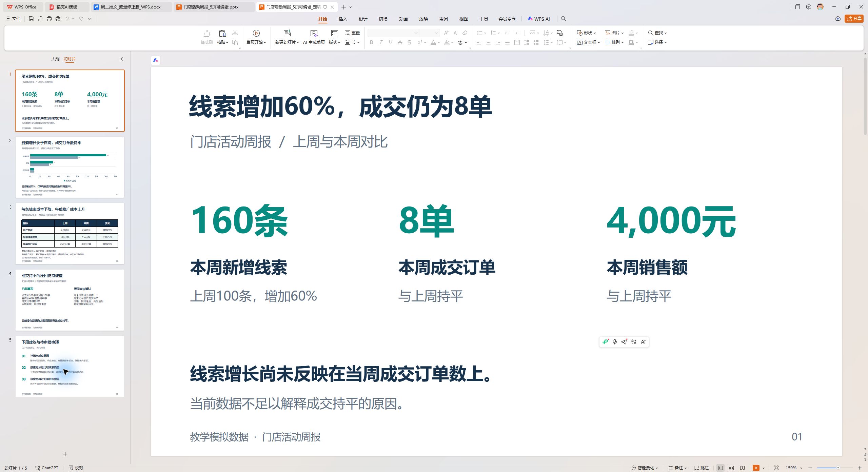The height and width of the screenshot is (472, 868).
Task: Open the 图片 picture dropdown
Action: tap(614, 33)
